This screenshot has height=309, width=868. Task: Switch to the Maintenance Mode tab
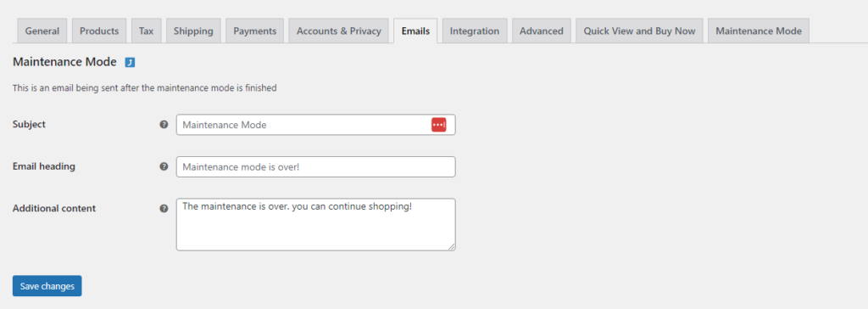pos(759,31)
